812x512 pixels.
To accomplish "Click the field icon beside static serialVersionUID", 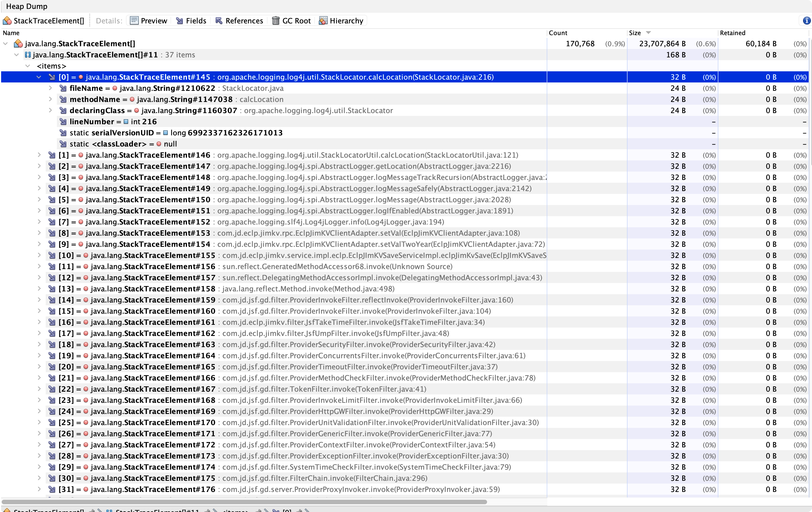I will coord(63,133).
